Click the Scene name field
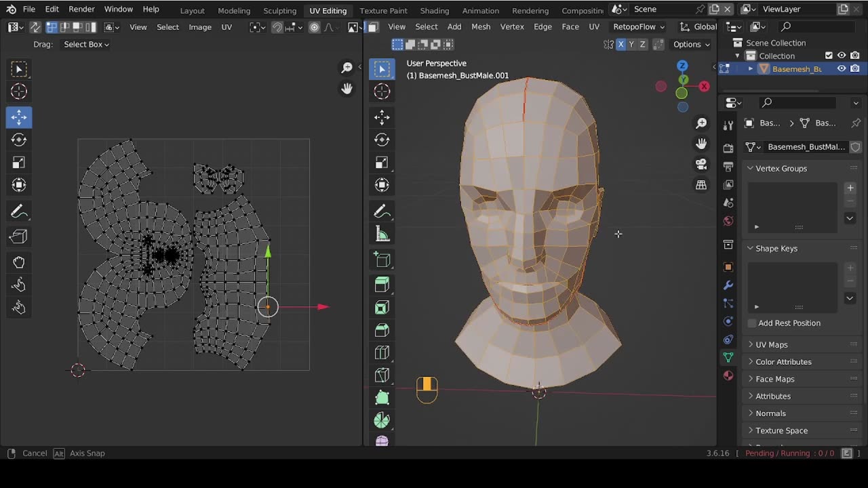This screenshot has width=868, height=488. 661,9
